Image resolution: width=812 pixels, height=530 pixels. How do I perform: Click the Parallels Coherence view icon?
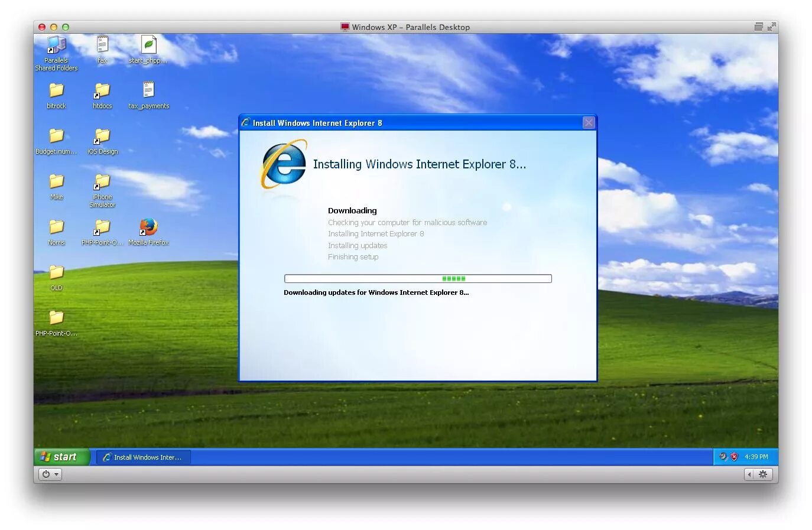tap(758, 27)
